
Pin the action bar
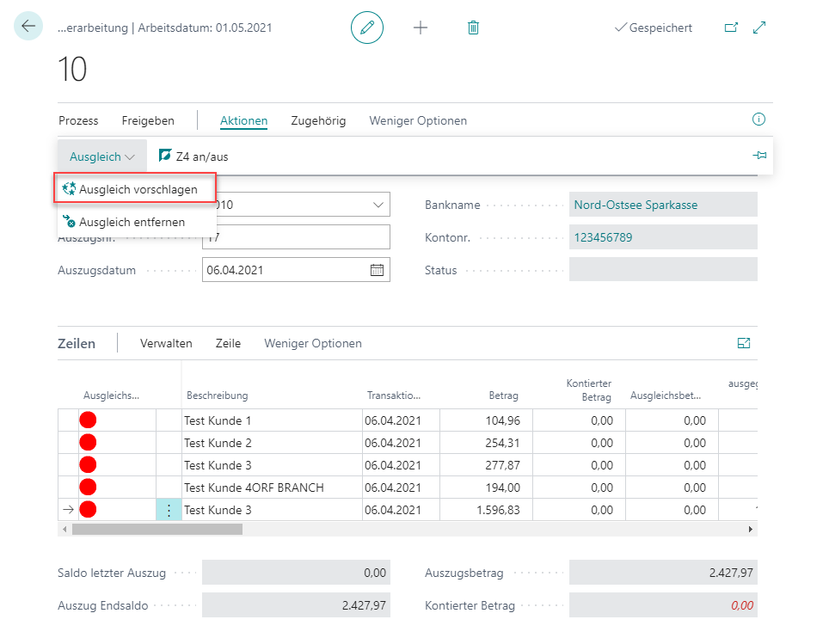[758, 156]
